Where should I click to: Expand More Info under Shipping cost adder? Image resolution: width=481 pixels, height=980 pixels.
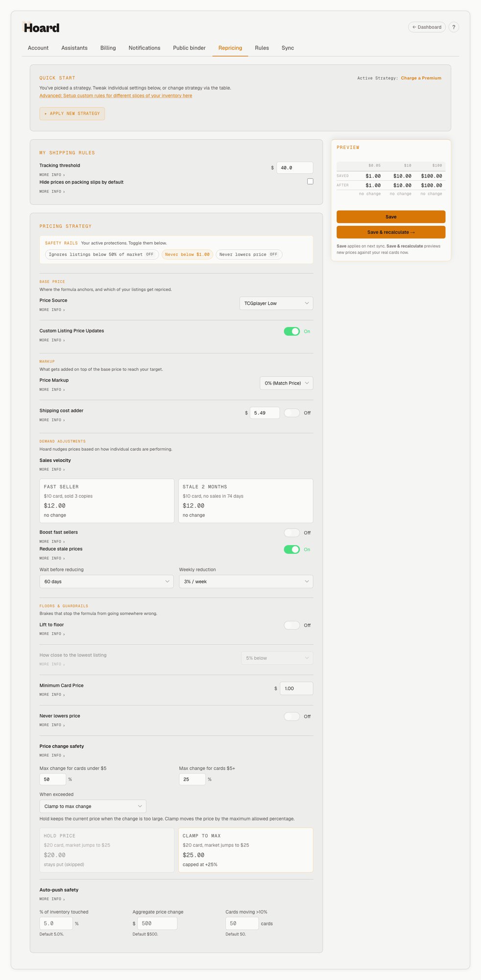pos(52,420)
